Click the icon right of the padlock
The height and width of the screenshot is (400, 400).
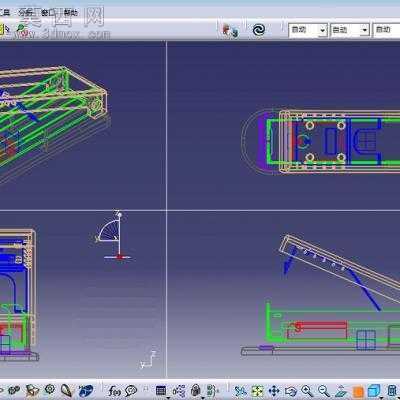212,390
